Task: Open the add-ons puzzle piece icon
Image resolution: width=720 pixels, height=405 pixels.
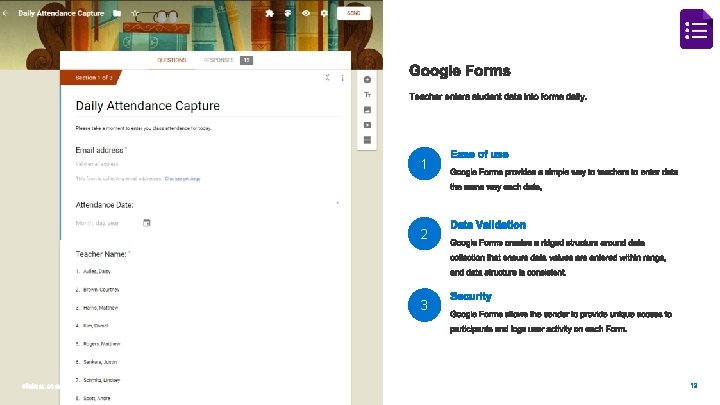Action: pyautogui.click(x=270, y=13)
